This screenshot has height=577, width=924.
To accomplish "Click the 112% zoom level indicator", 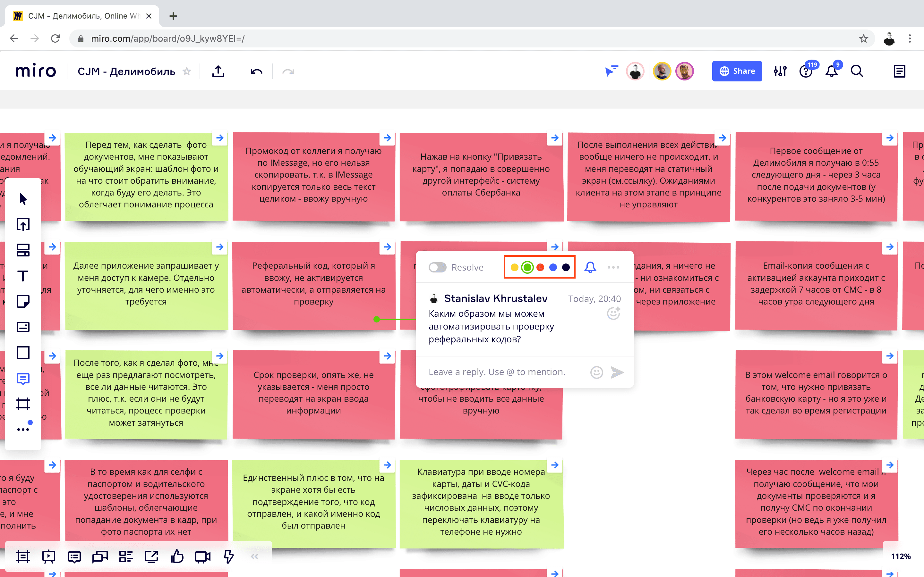I will pos(901,556).
